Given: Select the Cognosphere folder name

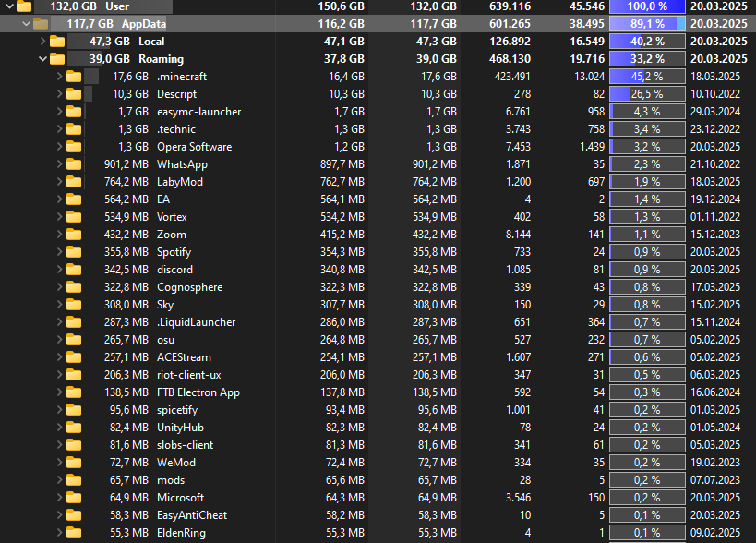Looking at the screenshot, I should [x=190, y=287].
